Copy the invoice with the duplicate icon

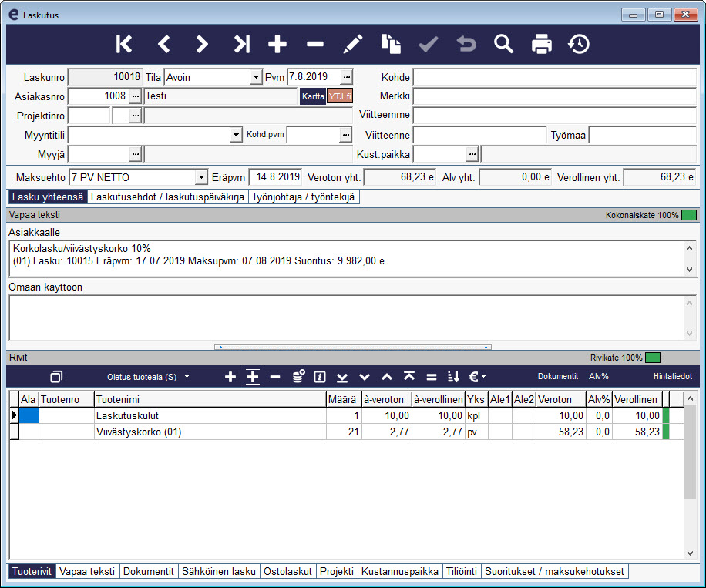391,44
